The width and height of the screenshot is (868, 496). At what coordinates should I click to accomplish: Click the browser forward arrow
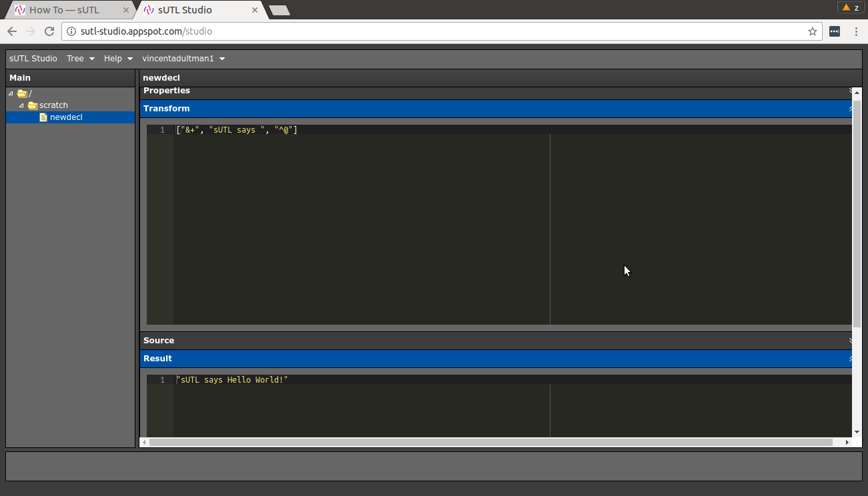click(x=31, y=31)
